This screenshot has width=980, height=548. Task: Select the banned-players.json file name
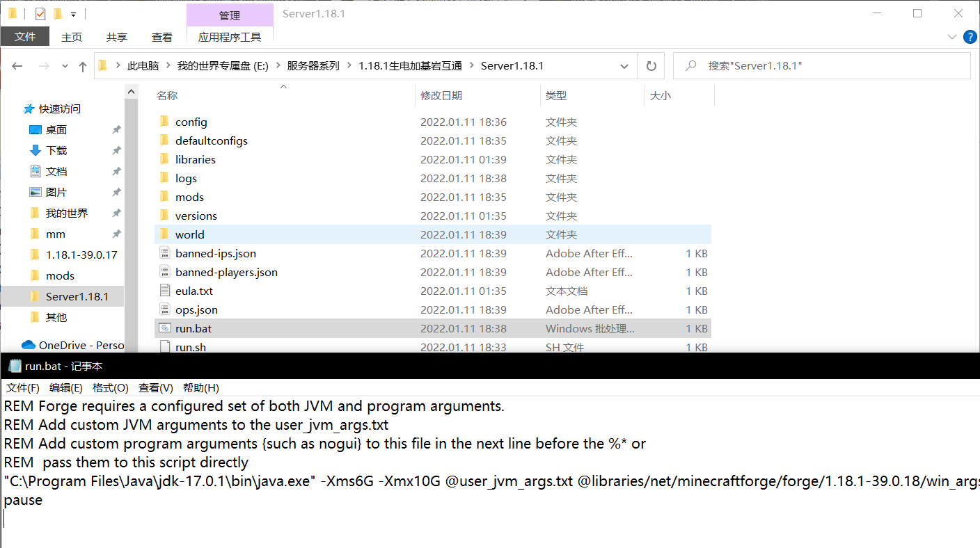226,272
